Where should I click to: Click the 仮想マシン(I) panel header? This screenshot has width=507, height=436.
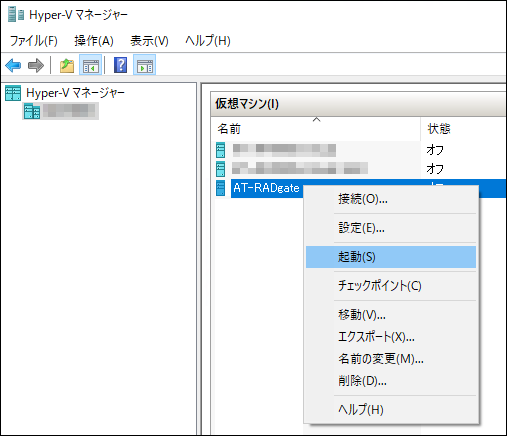coord(359,104)
